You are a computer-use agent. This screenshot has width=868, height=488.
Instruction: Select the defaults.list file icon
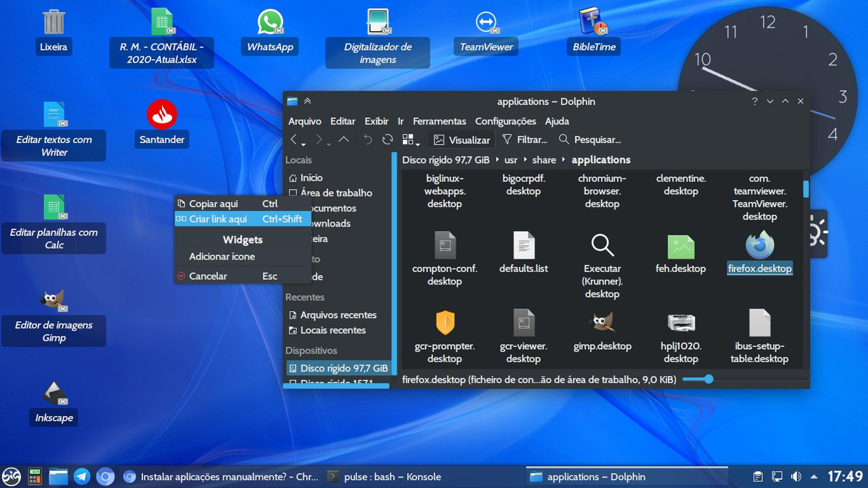[x=524, y=245]
